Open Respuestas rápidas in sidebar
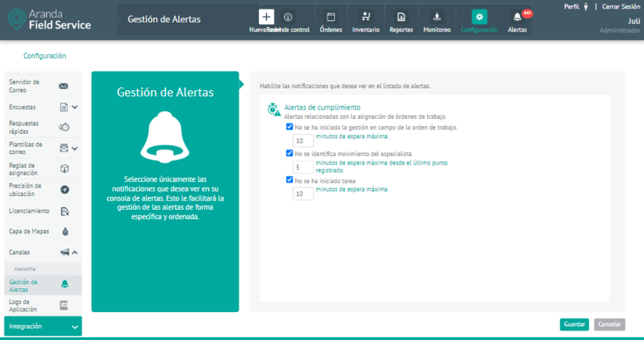 pyautogui.click(x=43, y=127)
